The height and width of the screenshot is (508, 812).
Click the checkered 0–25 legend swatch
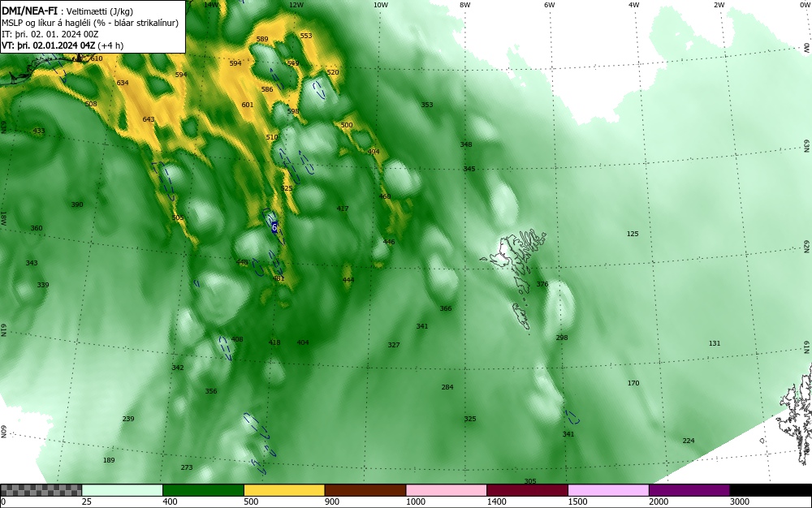click(x=41, y=490)
